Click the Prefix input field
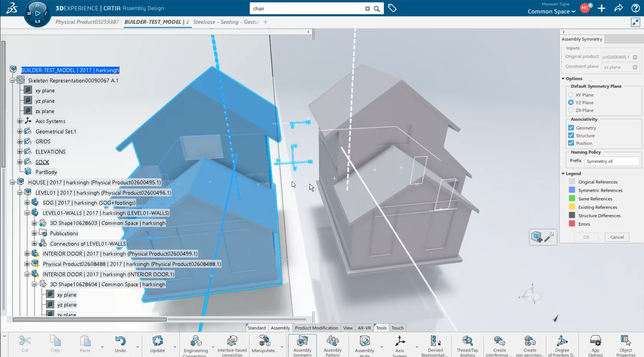The width and height of the screenshot is (644, 357). click(x=612, y=161)
